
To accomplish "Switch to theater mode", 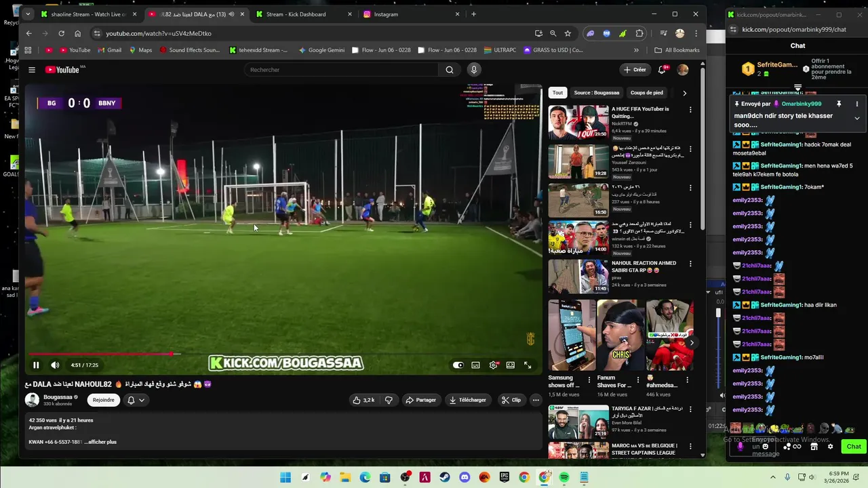I will [x=511, y=365].
